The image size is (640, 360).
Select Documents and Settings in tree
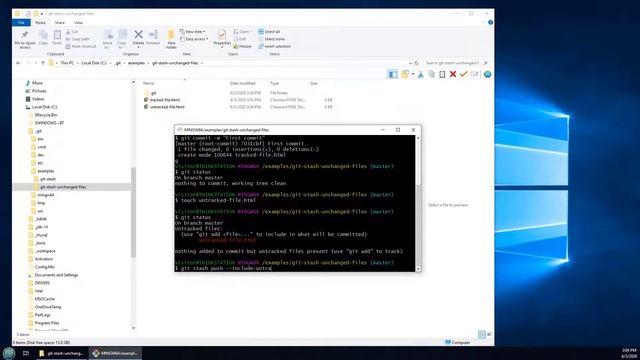(56, 275)
